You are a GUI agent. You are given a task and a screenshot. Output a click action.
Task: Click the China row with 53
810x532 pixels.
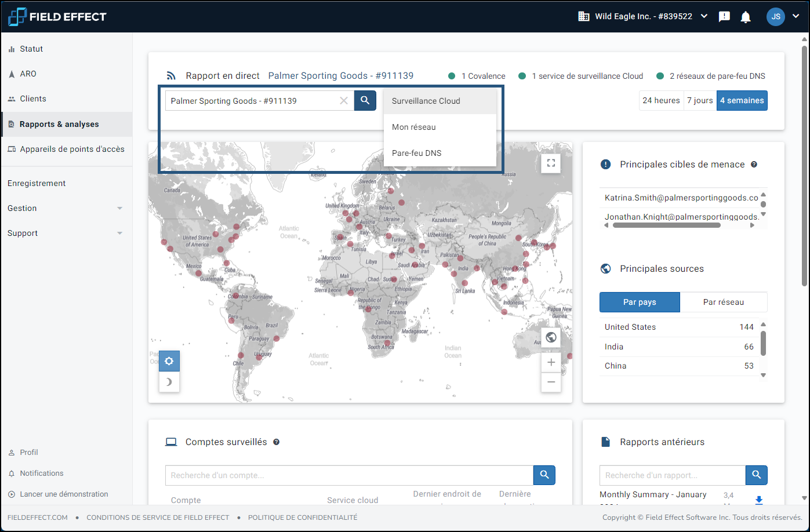[679, 366]
